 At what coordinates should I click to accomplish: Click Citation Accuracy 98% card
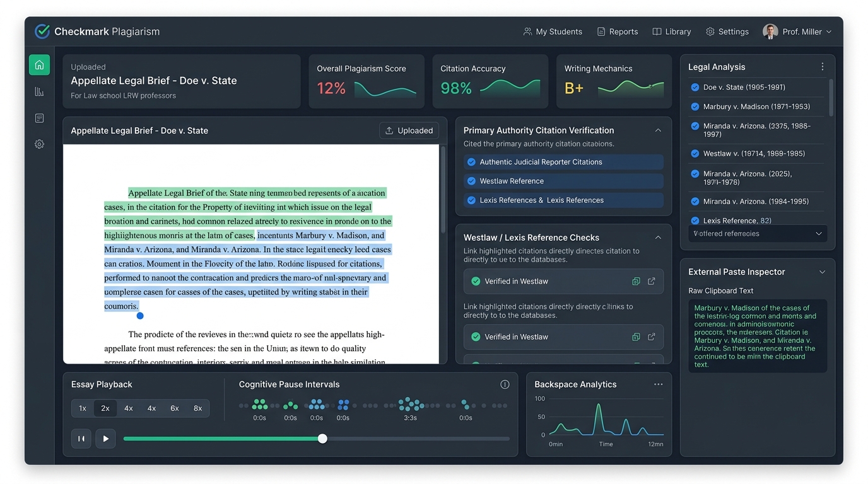(x=490, y=81)
